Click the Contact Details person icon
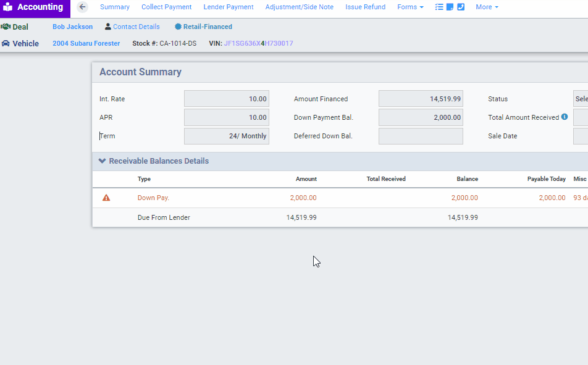 (108, 27)
